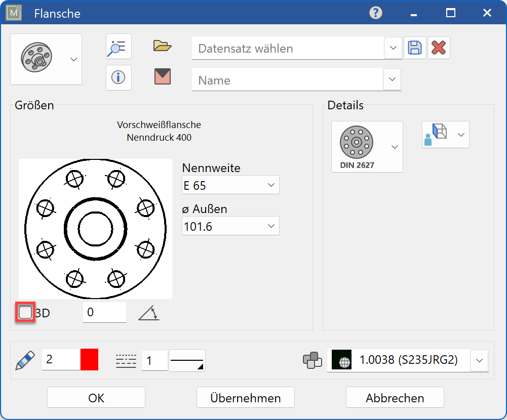Viewport: 507px width, 420px height.
Task: Open the material 1.0038 (S235JRG2) dropdown
Action: pos(479,360)
